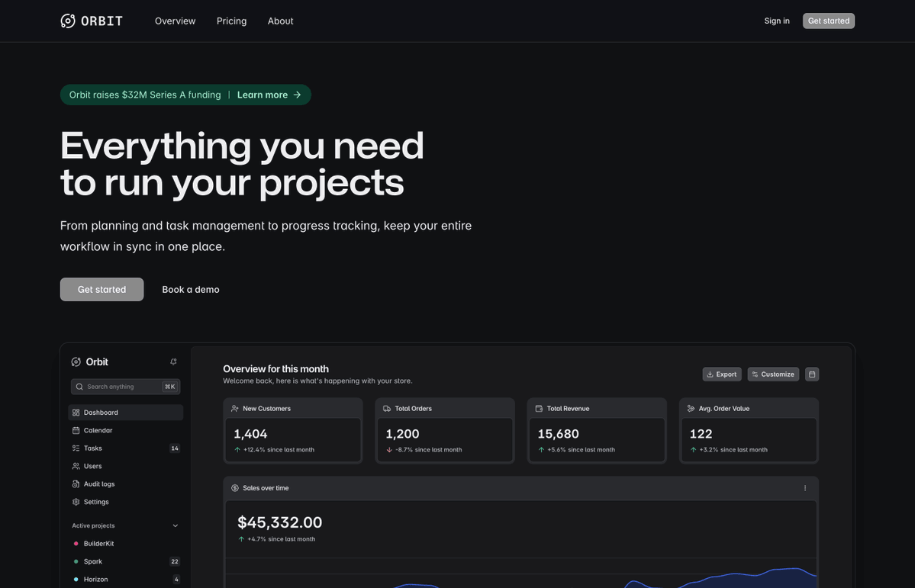Click the Calendar icon in sidebar
Screen dimensions: 915x588
(76, 430)
